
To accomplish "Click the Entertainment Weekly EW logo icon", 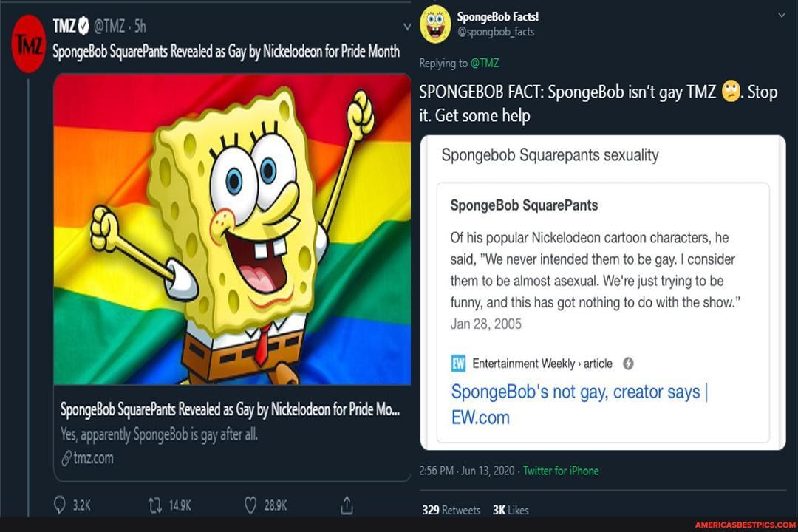I will click(458, 364).
